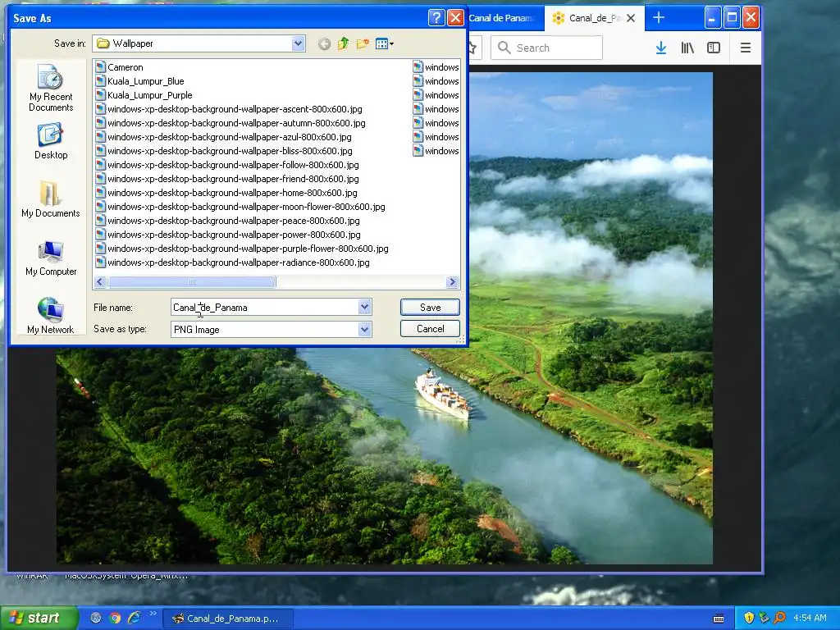Expand the Save in folder dropdown
840x630 pixels.
click(x=299, y=44)
